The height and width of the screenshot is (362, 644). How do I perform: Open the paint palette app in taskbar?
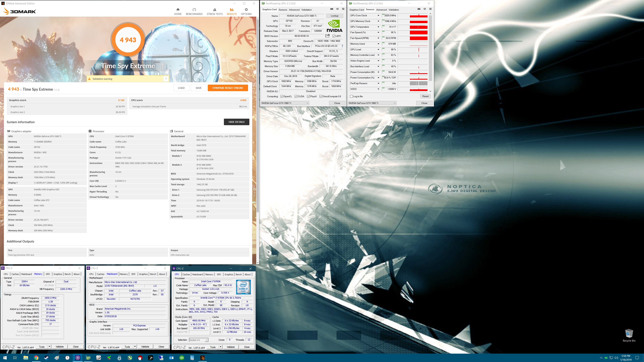(57, 358)
